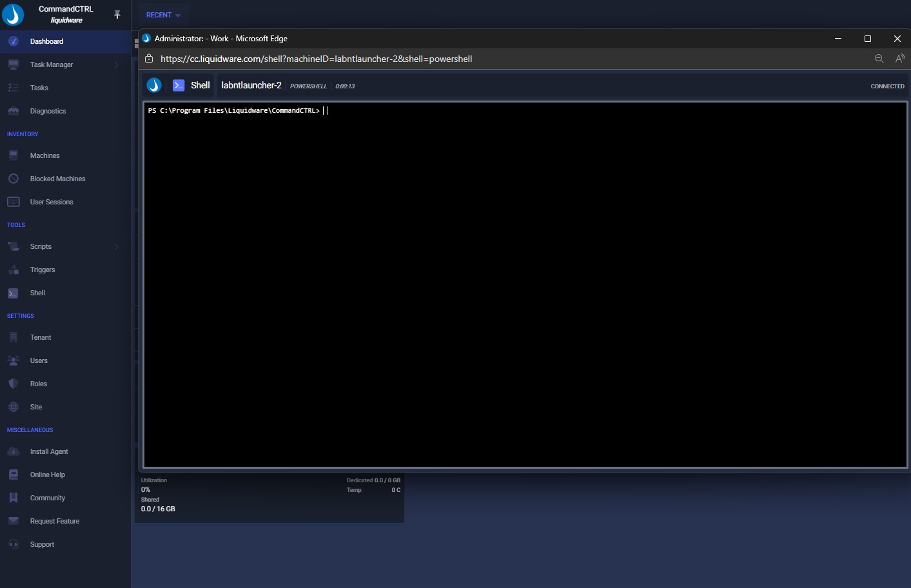This screenshot has height=588, width=911.
Task: Expand the Scripts submenu chevron
Action: (117, 246)
